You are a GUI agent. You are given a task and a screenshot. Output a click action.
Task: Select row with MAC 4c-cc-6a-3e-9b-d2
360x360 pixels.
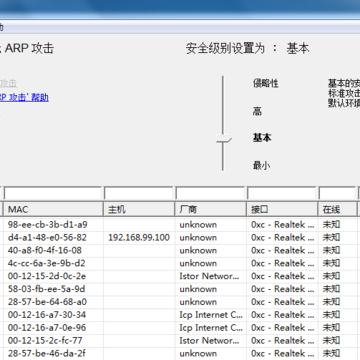pyautogui.click(x=180, y=263)
